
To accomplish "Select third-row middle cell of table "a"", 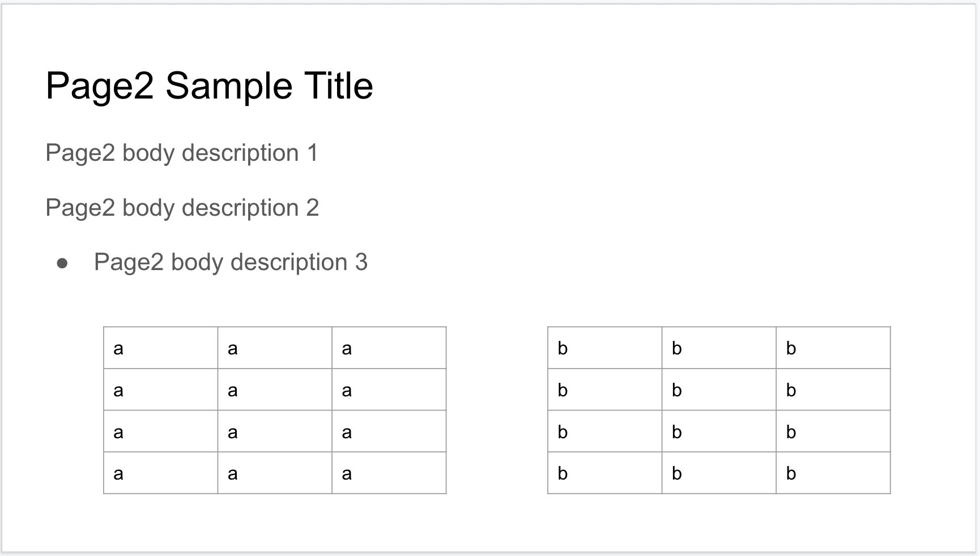I will [275, 431].
